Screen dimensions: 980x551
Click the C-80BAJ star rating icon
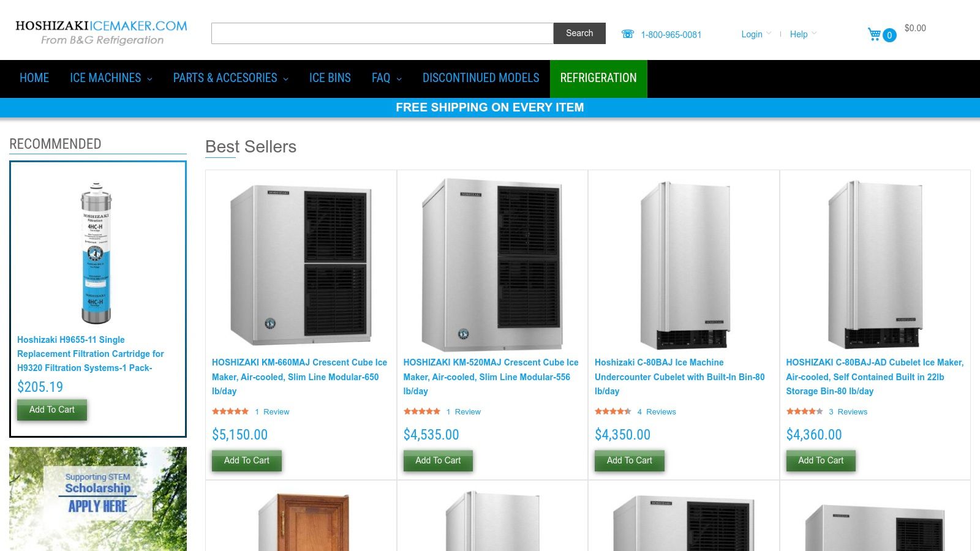coord(613,411)
